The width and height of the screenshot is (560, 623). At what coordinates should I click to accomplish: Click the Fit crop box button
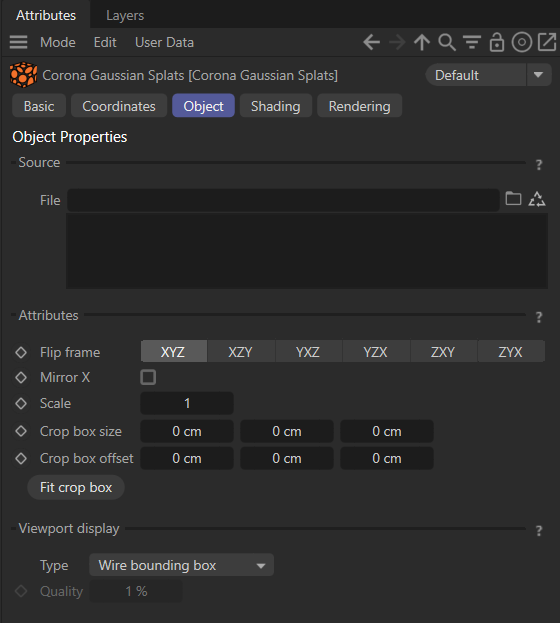76,487
